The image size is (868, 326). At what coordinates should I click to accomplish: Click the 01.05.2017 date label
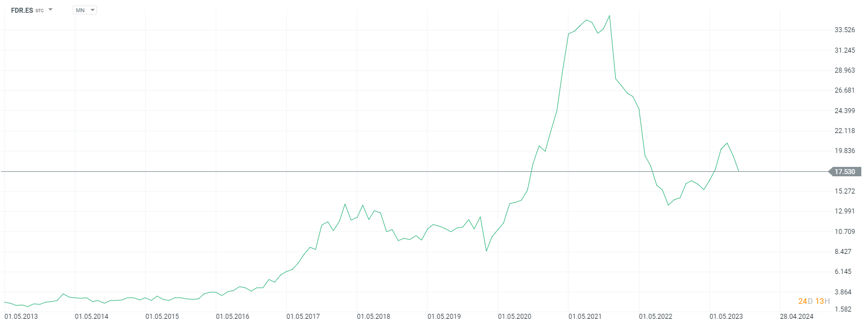coord(303,317)
